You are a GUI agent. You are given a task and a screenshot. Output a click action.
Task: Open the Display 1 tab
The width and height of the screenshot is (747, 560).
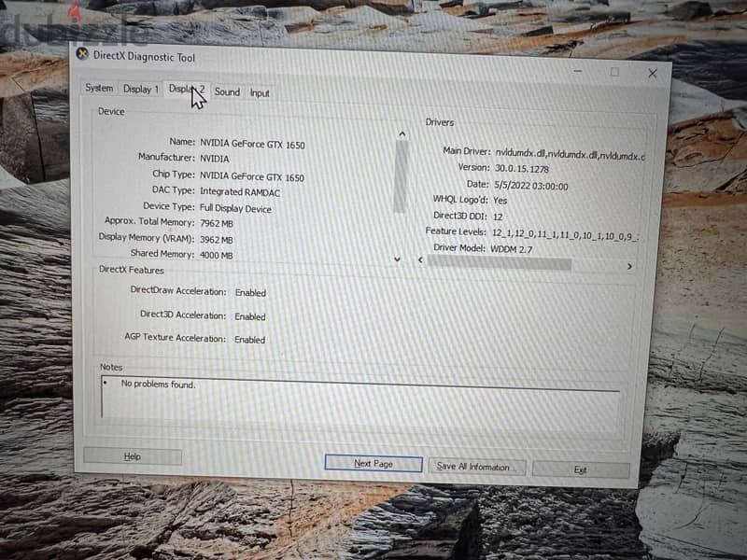pos(141,89)
